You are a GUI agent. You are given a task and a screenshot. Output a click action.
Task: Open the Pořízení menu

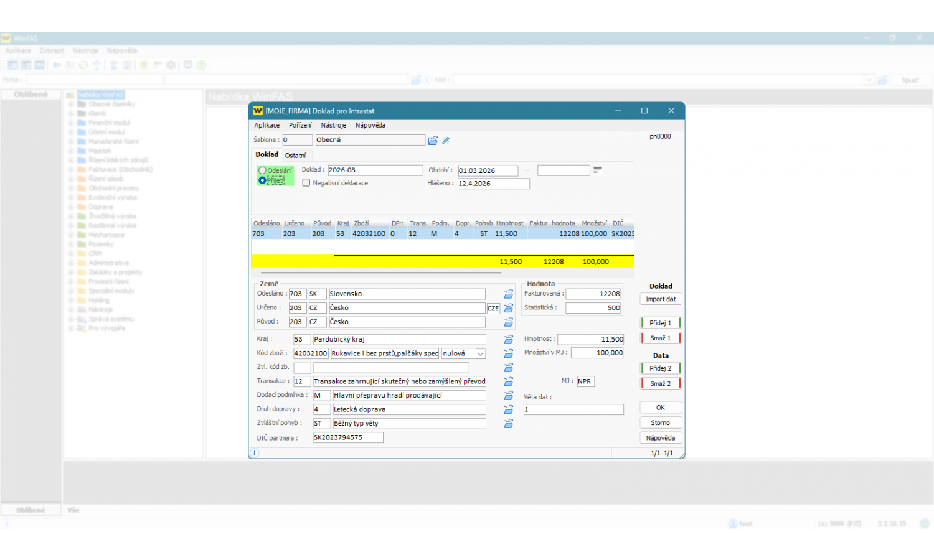300,125
